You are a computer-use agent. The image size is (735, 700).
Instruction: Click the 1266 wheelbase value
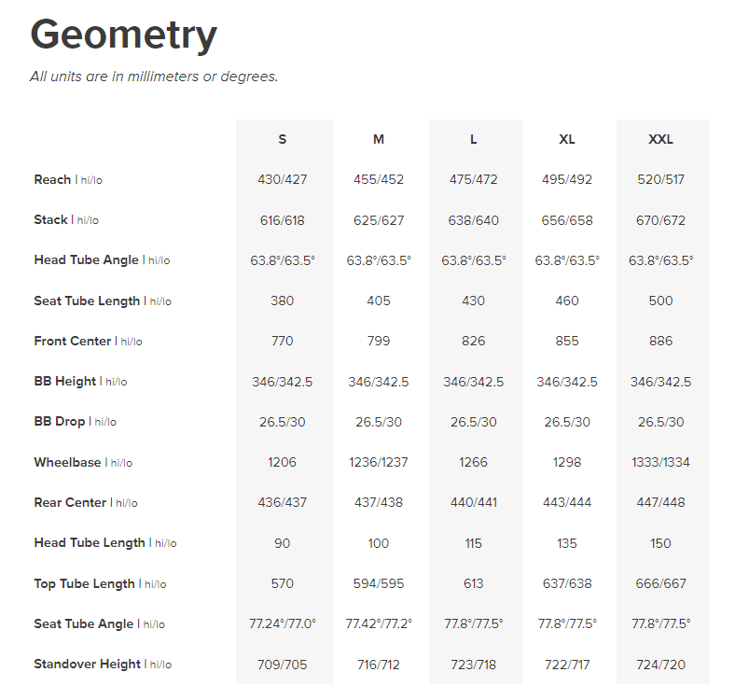(x=474, y=462)
